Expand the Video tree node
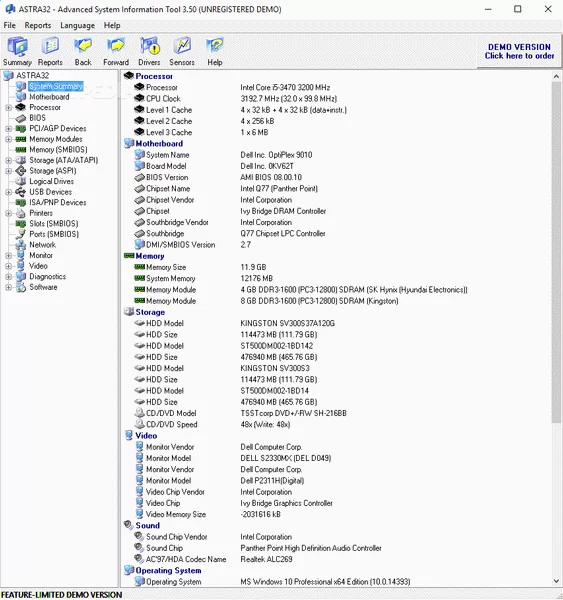Viewport: 563px width, 600px height. tap(8, 266)
